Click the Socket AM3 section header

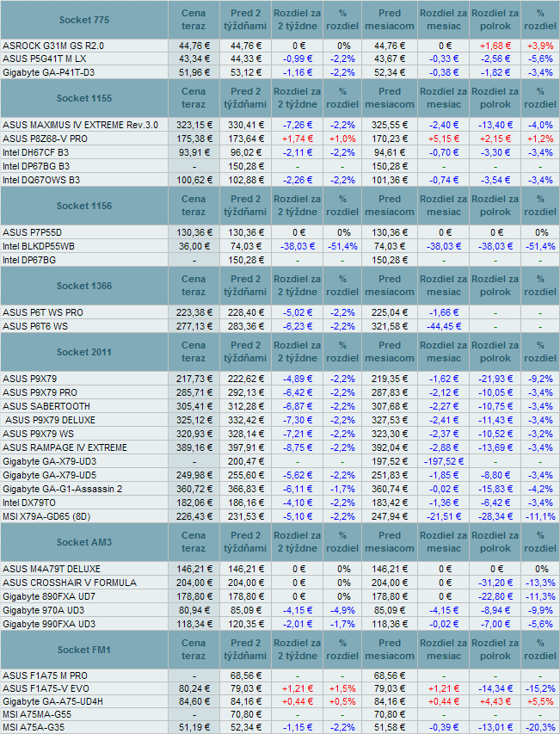click(x=84, y=543)
